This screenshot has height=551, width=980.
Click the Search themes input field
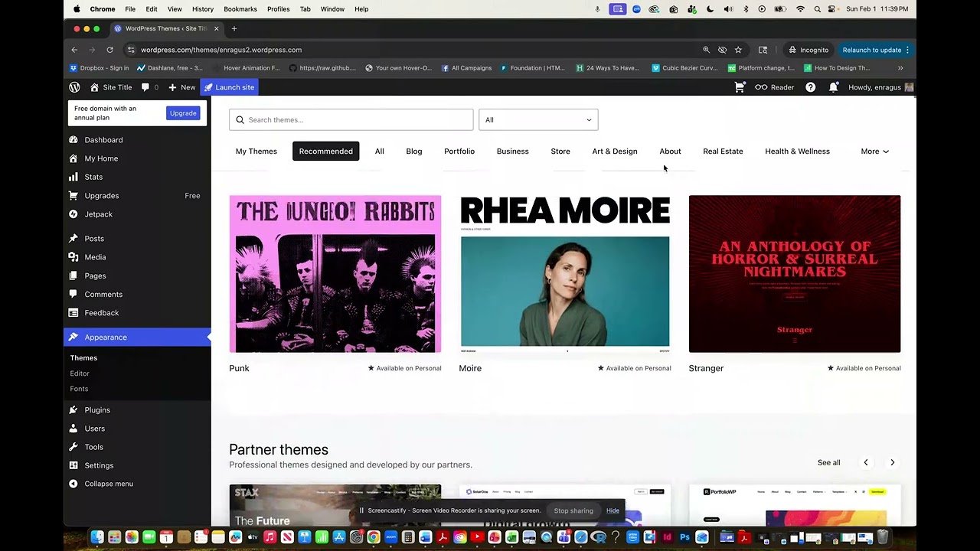click(x=351, y=120)
